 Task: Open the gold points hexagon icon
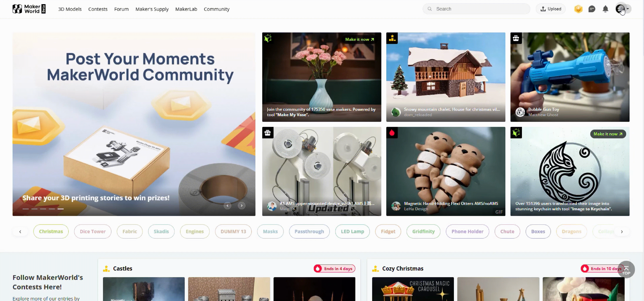(x=578, y=9)
